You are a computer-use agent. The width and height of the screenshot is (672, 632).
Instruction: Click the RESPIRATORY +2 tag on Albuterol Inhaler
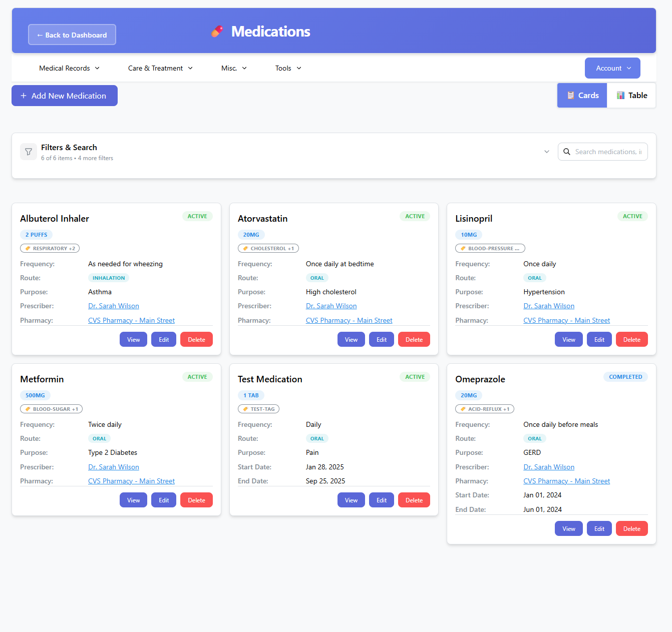pyautogui.click(x=50, y=248)
